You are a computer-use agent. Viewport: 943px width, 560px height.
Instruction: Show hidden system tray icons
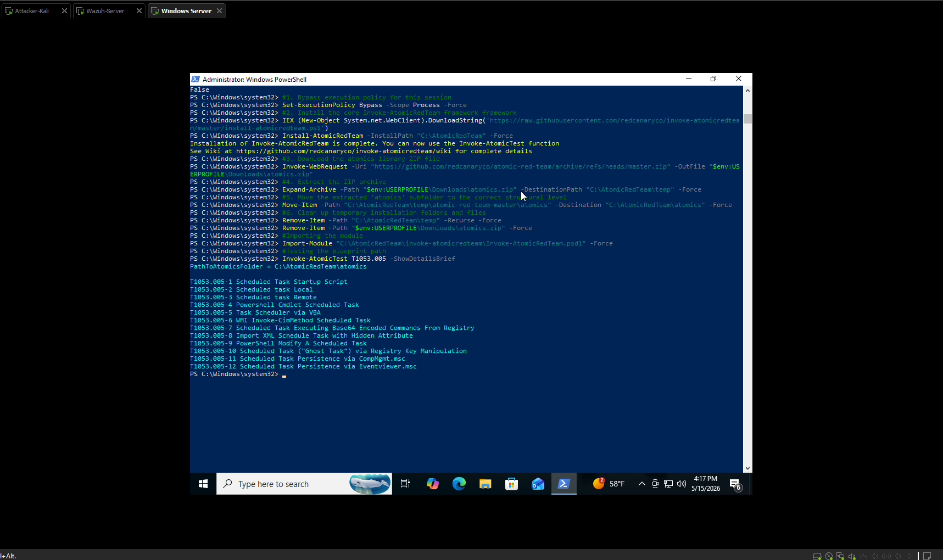tap(641, 484)
